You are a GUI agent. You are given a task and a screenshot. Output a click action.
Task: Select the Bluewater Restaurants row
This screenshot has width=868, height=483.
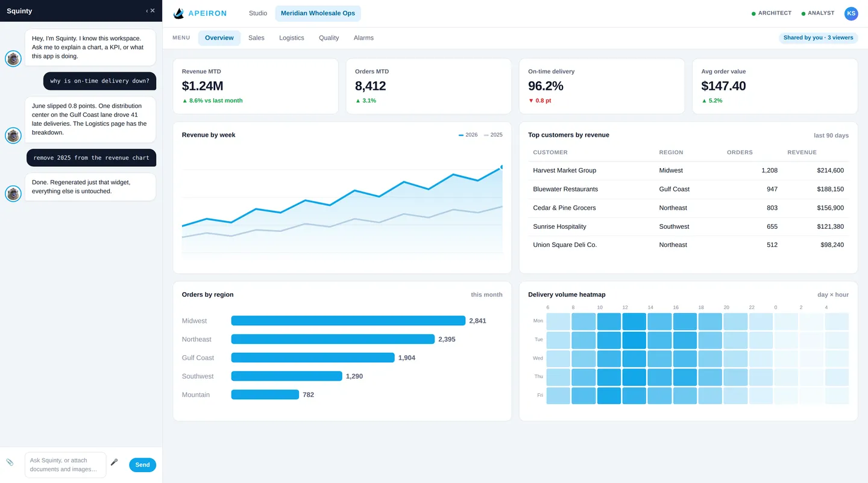pyautogui.click(x=688, y=189)
